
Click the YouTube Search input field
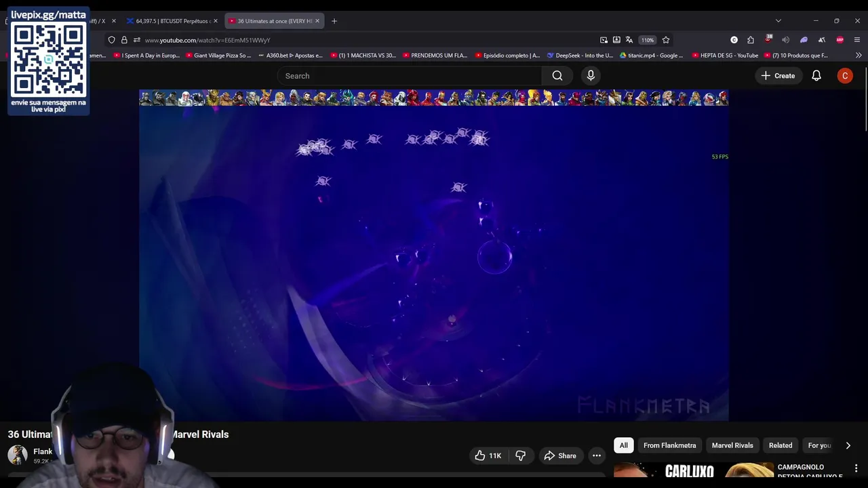pyautogui.click(x=409, y=76)
